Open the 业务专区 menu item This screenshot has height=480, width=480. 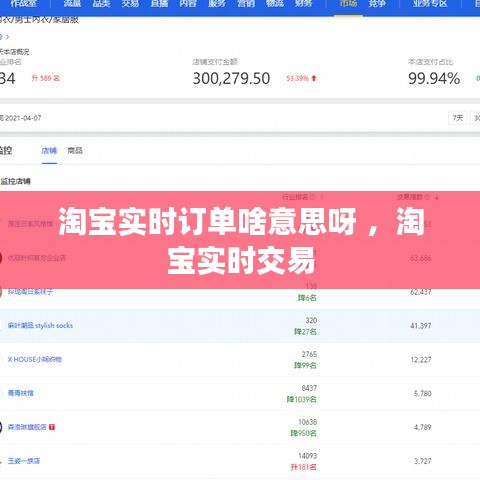point(430,4)
